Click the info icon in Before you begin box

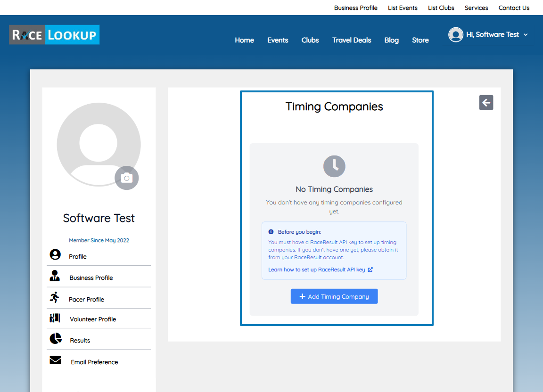point(272,231)
